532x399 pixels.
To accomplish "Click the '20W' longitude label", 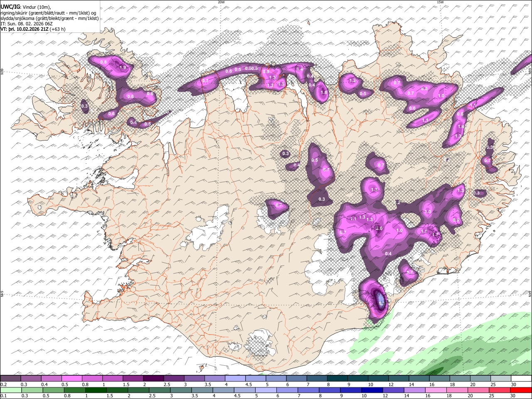I will point(221,2).
